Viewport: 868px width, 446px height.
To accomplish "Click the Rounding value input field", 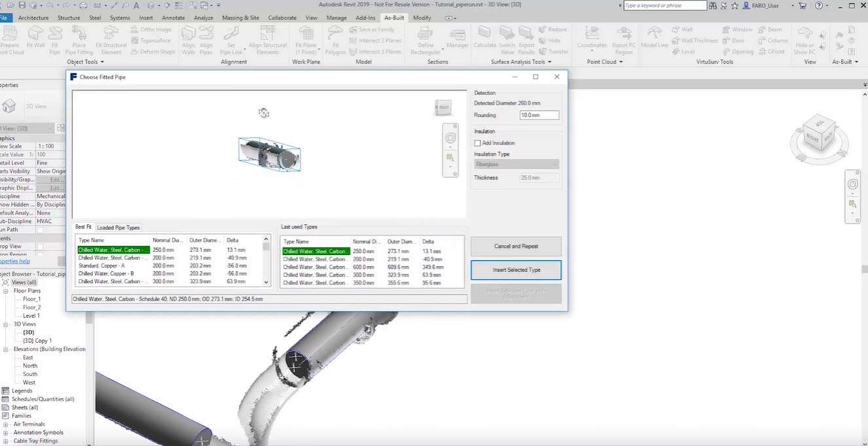I will coord(539,115).
